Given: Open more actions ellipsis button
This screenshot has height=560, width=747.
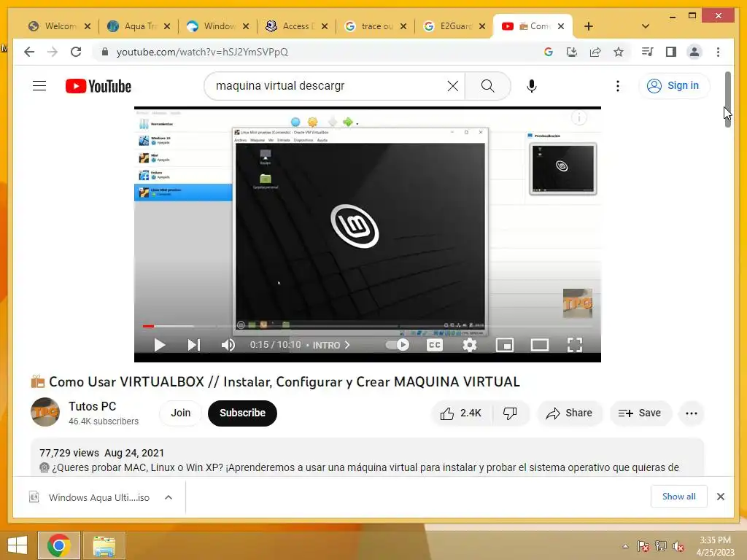Looking at the screenshot, I should point(692,413).
